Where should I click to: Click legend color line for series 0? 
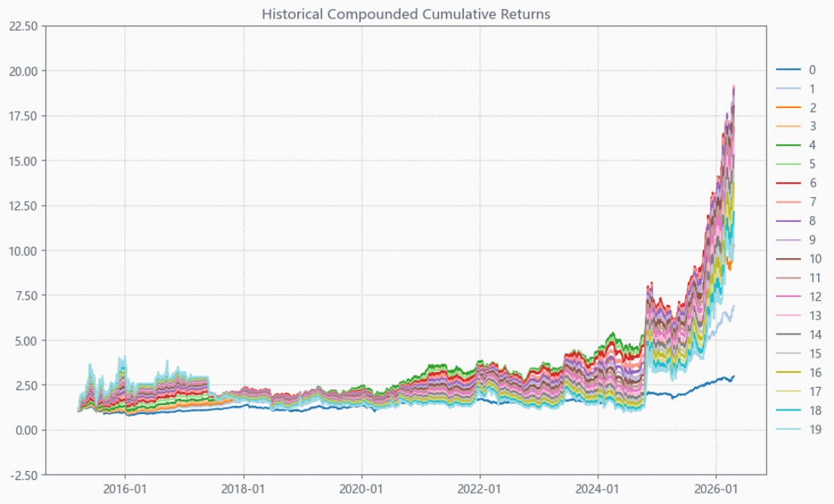[x=788, y=70]
